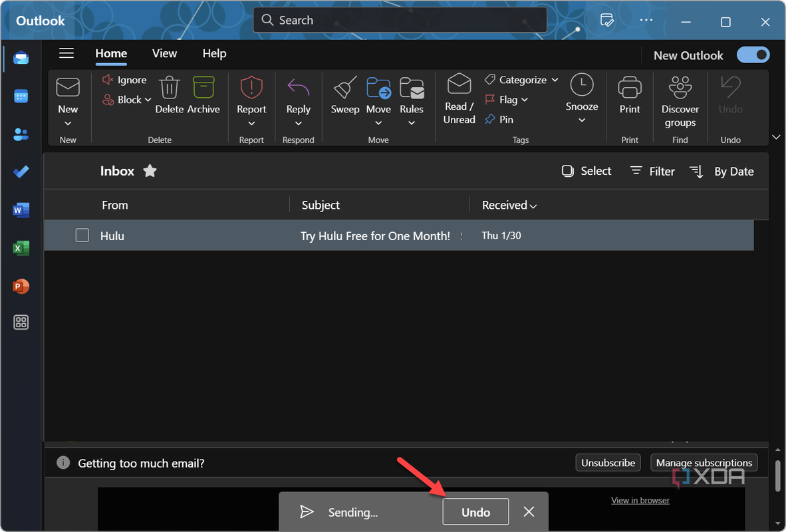Open the To Do checkmark icon
This screenshot has width=786, height=532.
(21, 172)
